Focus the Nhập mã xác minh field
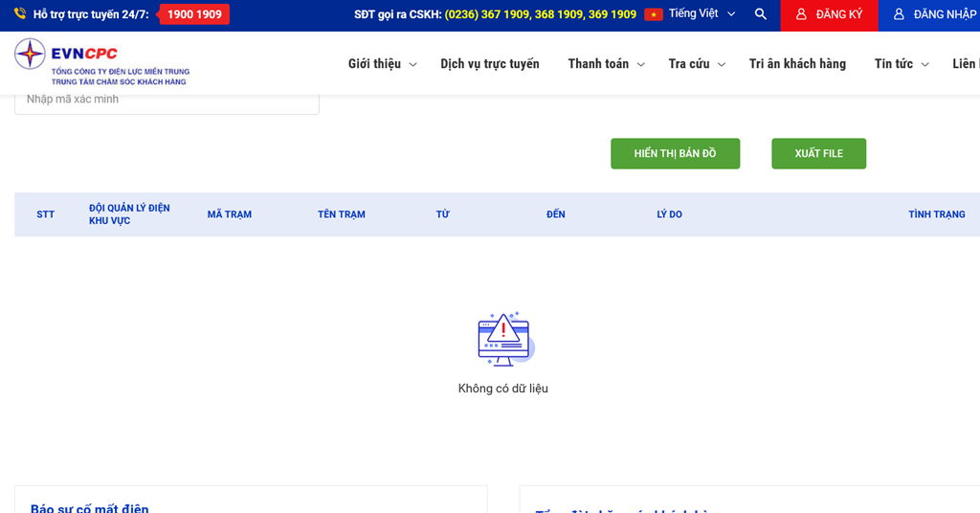This screenshot has height=513, width=980. pyautogui.click(x=167, y=100)
